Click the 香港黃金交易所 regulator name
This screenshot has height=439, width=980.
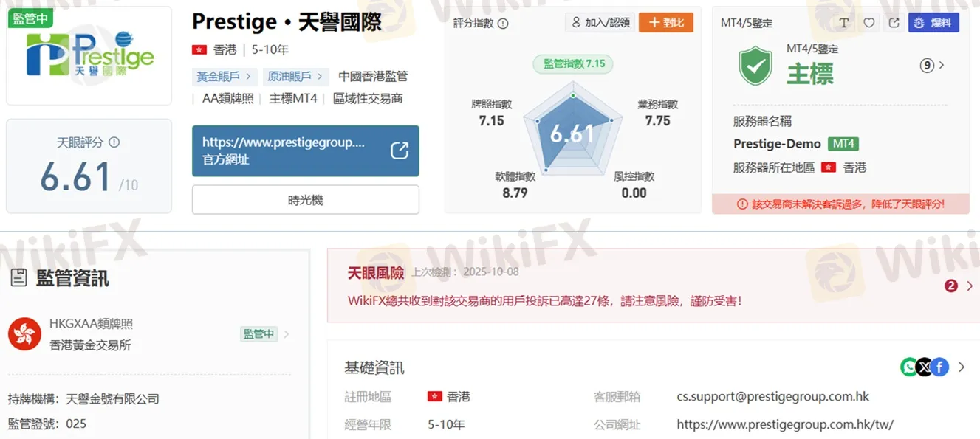coord(90,345)
